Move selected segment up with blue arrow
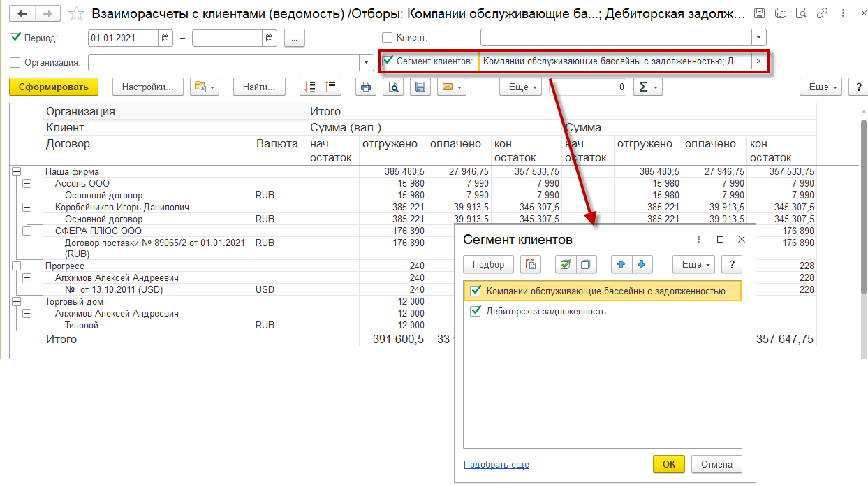Viewport: 868px width, 485px height. click(621, 264)
